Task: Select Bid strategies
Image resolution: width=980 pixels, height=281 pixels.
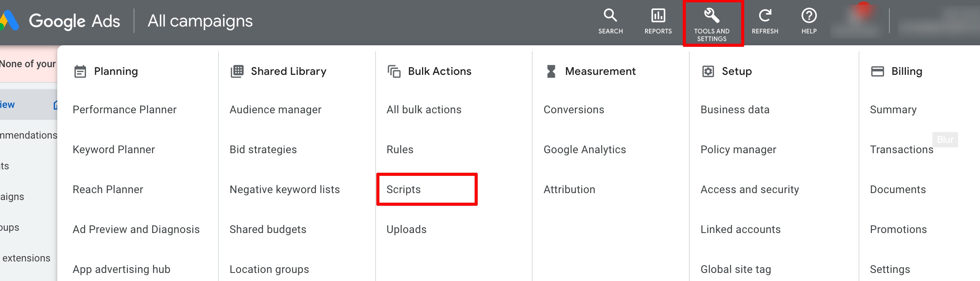Action: tap(263, 150)
